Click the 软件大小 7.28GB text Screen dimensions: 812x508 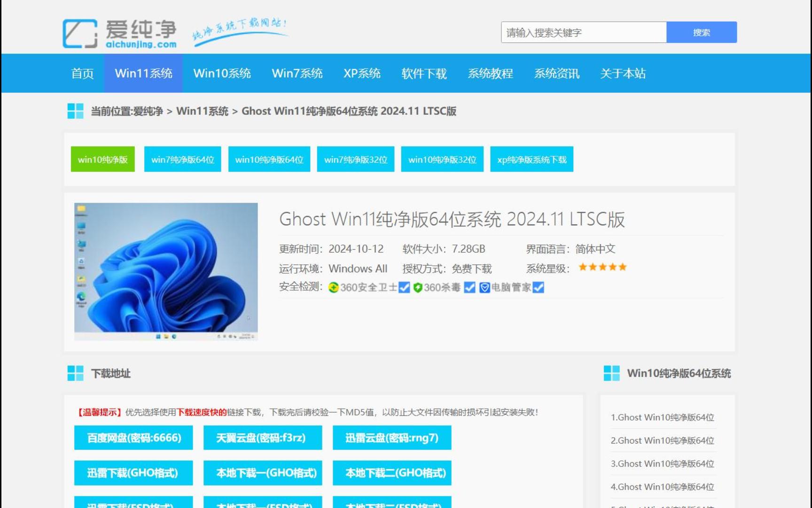click(444, 249)
